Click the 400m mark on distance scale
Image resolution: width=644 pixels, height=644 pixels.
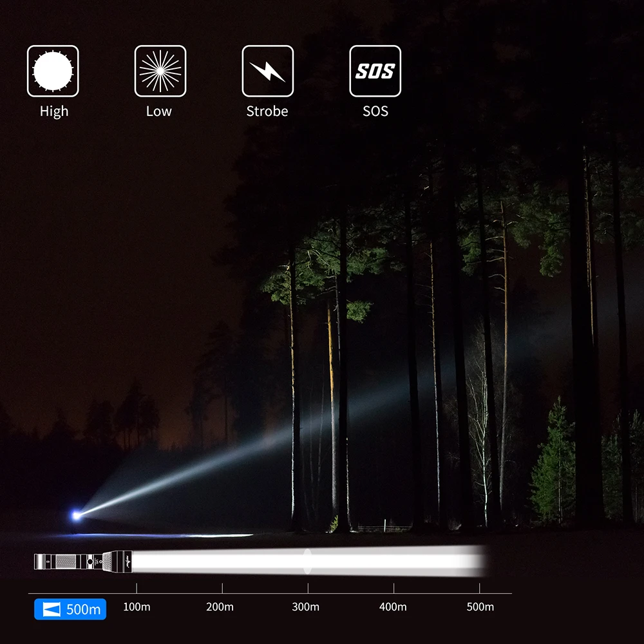point(393,607)
